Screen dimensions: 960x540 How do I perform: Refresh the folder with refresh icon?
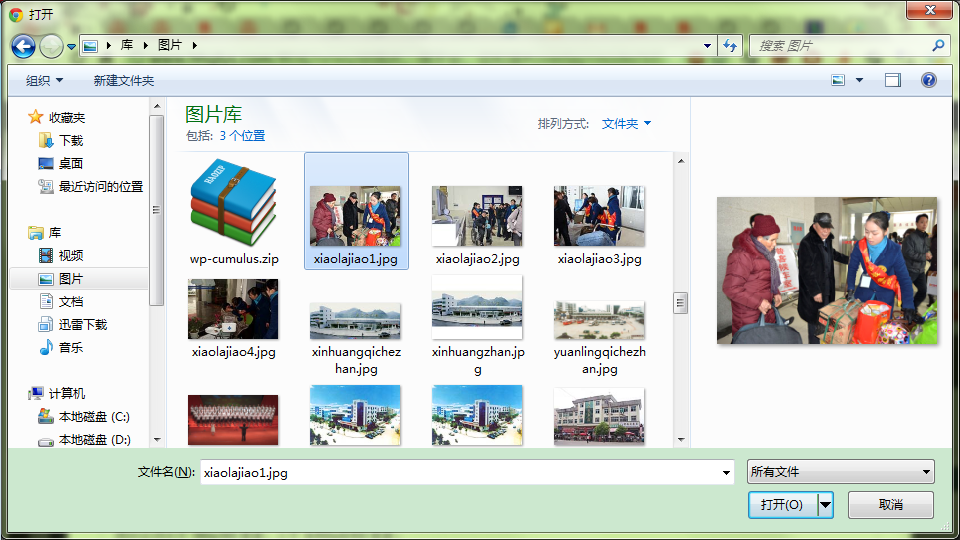tap(730, 46)
